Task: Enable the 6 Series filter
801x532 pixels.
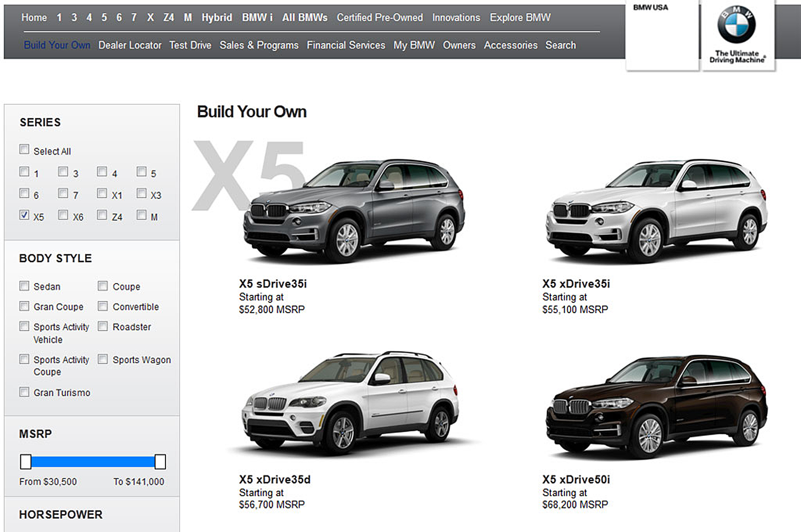Action: (x=24, y=193)
